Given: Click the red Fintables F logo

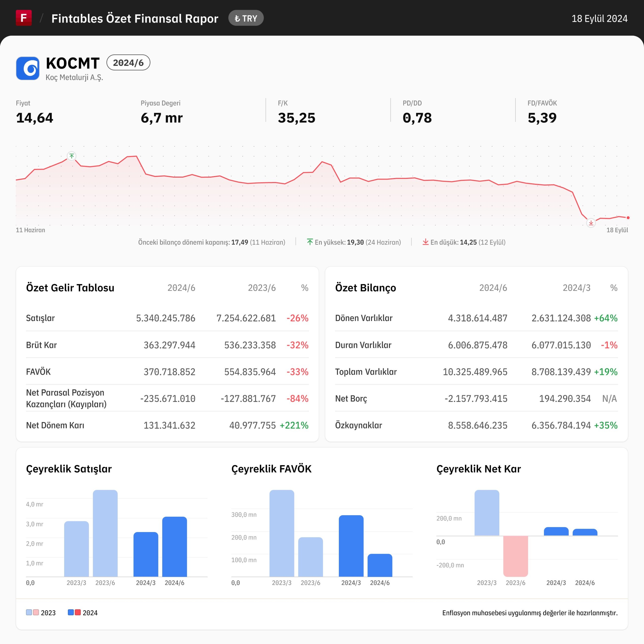Looking at the screenshot, I should click(24, 18).
